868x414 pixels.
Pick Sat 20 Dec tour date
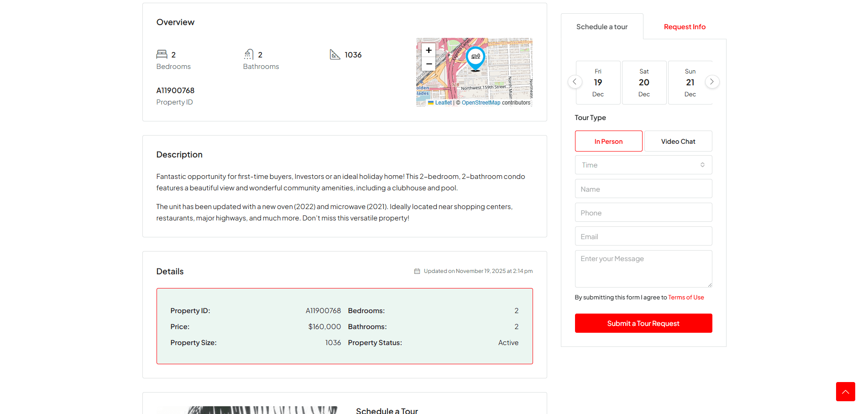pyautogui.click(x=644, y=83)
